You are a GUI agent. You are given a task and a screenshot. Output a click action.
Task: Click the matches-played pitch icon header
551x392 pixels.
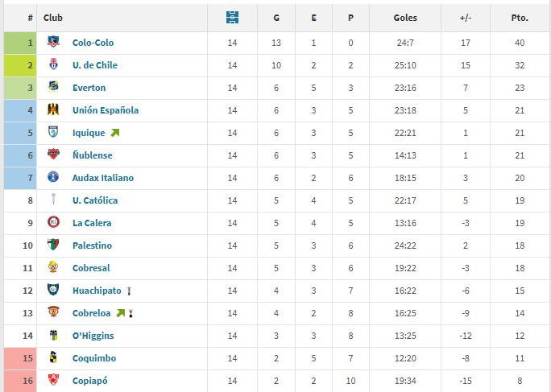click(x=232, y=17)
